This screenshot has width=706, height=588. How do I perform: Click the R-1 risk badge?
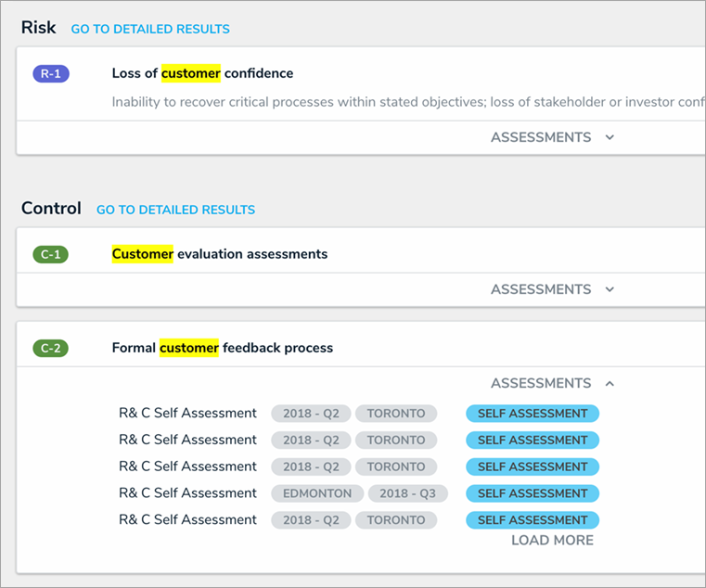51,74
